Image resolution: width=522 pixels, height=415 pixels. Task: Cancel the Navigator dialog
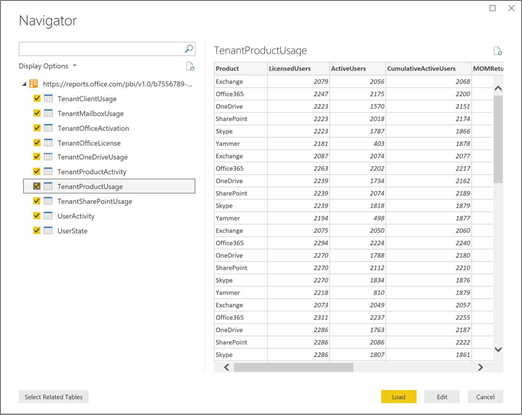click(485, 397)
